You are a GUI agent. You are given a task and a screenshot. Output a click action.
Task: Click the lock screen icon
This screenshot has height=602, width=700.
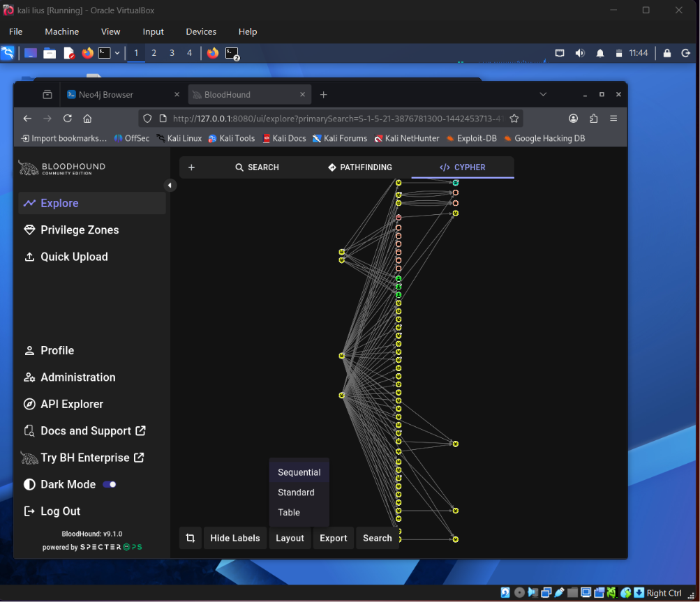click(x=667, y=53)
